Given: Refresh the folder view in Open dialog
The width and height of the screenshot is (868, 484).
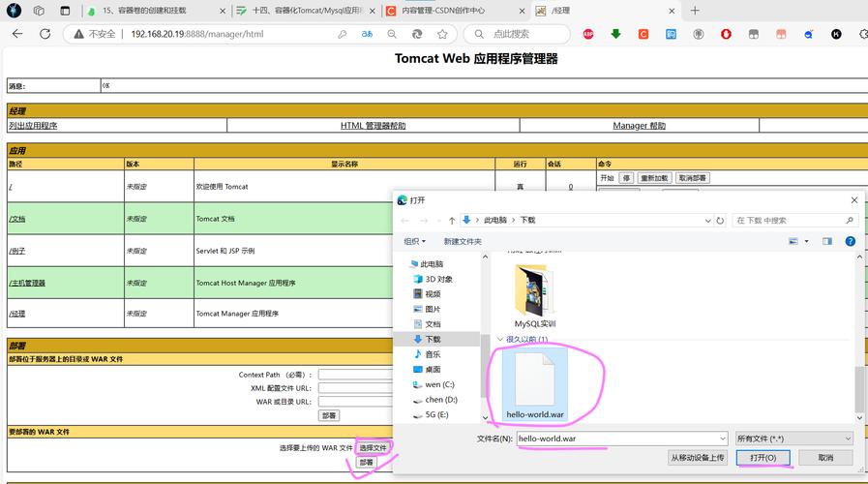Looking at the screenshot, I should [720, 221].
